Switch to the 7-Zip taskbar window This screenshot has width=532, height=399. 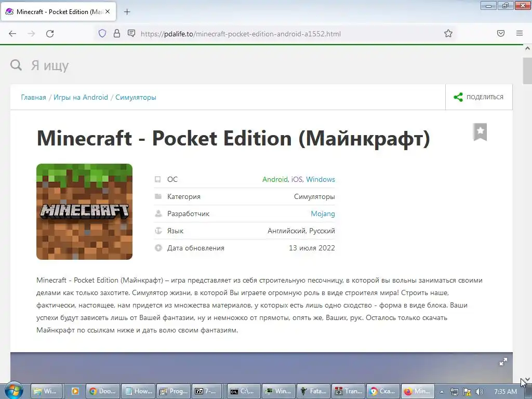[207, 391]
